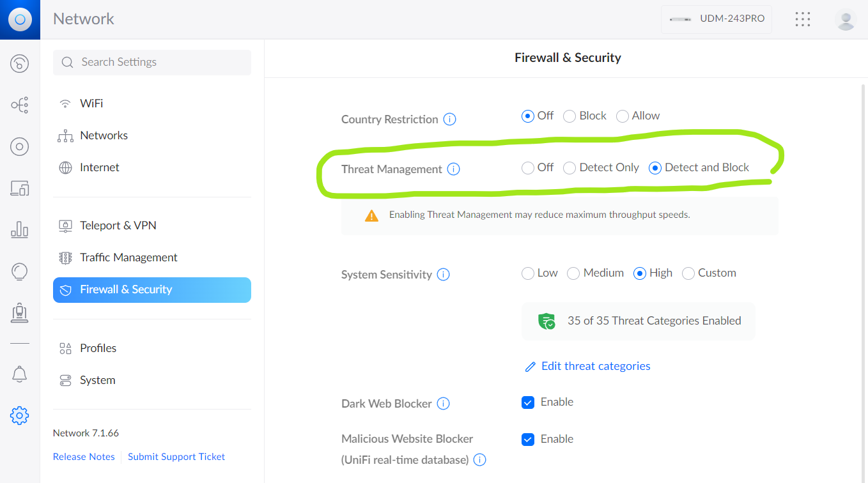
Task: Open the user account avatar
Action: 846,19
